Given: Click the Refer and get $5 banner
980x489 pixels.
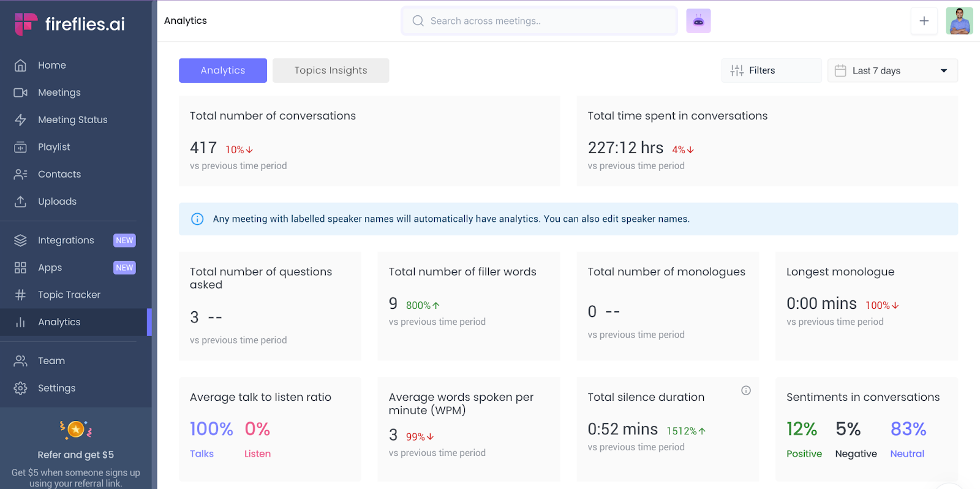Looking at the screenshot, I should 75,455.
